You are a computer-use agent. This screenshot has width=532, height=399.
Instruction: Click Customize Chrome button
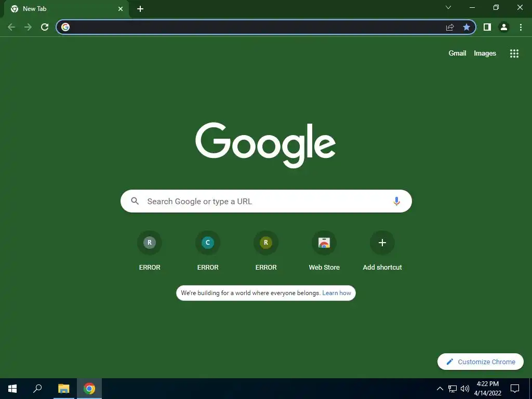tap(481, 362)
